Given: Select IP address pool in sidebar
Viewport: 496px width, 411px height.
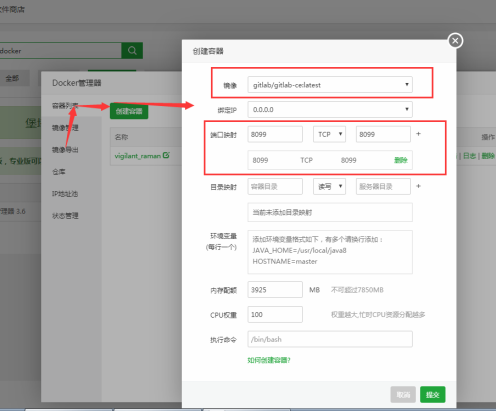Looking at the screenshot, I should pyautogui.click(x=65, y=194).
